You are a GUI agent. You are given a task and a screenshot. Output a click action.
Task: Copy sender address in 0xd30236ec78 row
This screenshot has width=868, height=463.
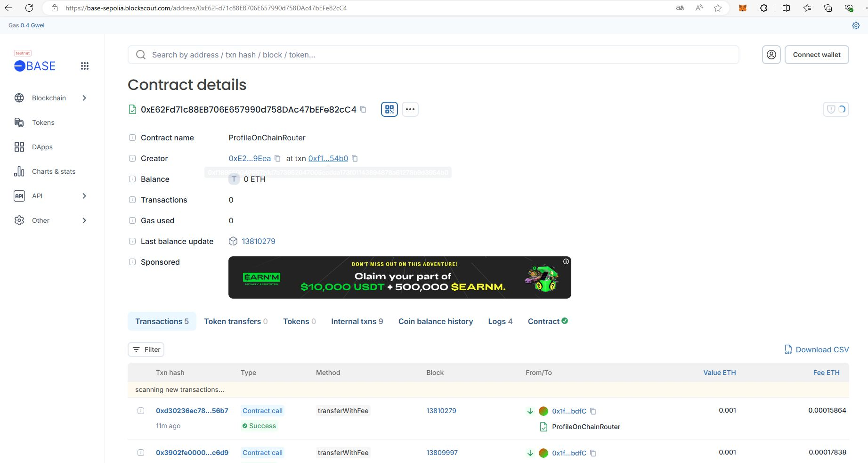[593, 411]
